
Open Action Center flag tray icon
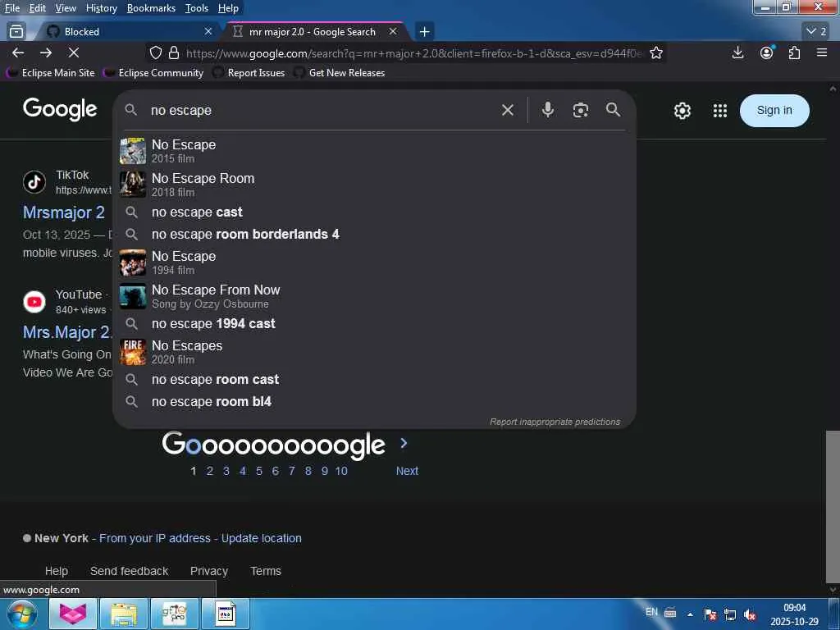[710, 614]
